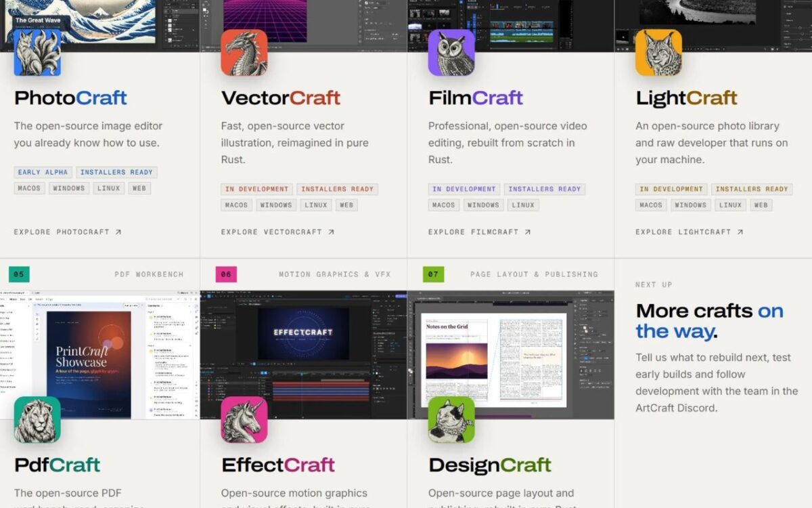Select the macOS tag under PhotoCraft
The image size is (812, 508).
[x=30, y=188]
